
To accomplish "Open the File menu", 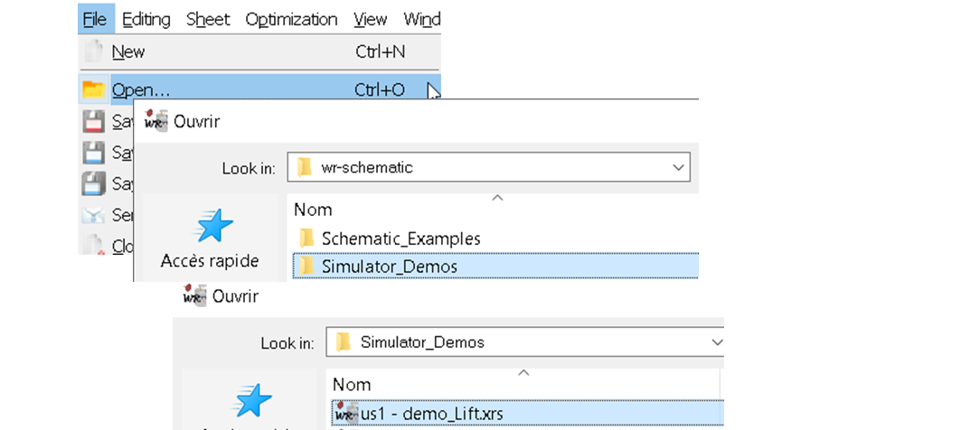I will click(x=95, y=19).
